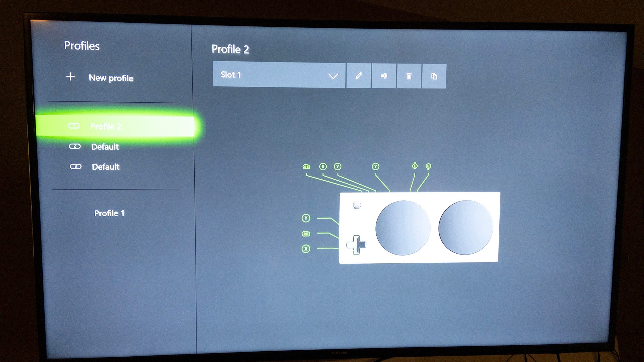Click the copy/duplicate icon for Slot 1

pos(433,76)
